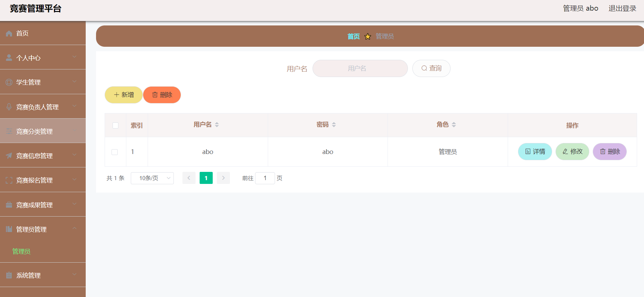Viewport: 644px width, 297px height.
Task: Expand the 竞赛报名管理 menu chevron
Action: pos(74,179)
